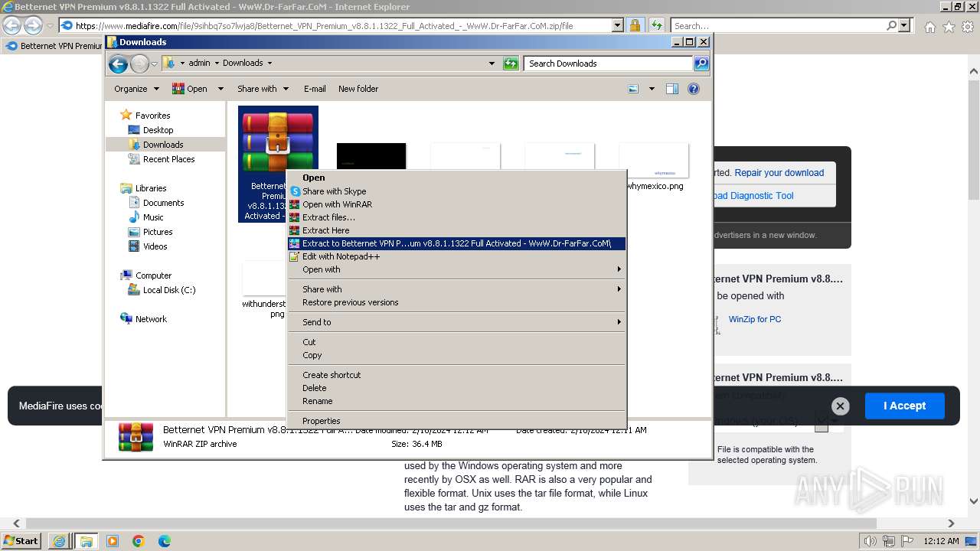980x551 pixels.
Task: Click green refresh button in Explorer address bar
Action: 511,64
